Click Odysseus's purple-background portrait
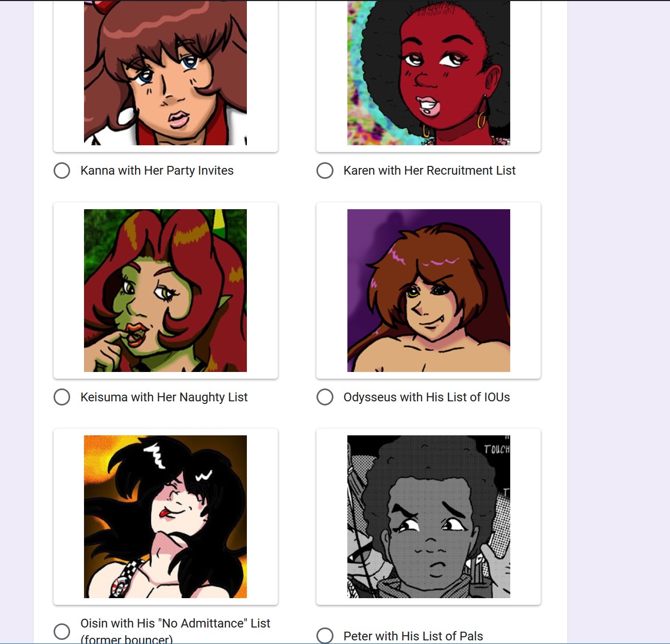670x644 pixels. pyautogui.click(x=429, y=291)
